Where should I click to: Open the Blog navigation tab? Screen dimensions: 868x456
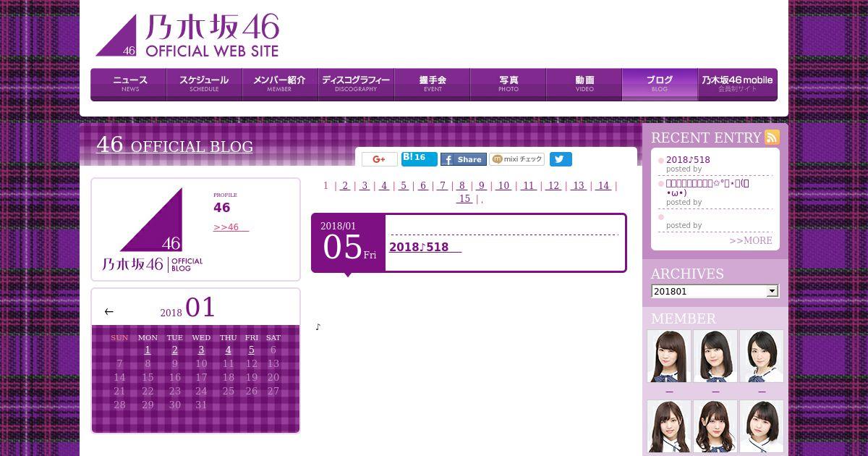660,84
